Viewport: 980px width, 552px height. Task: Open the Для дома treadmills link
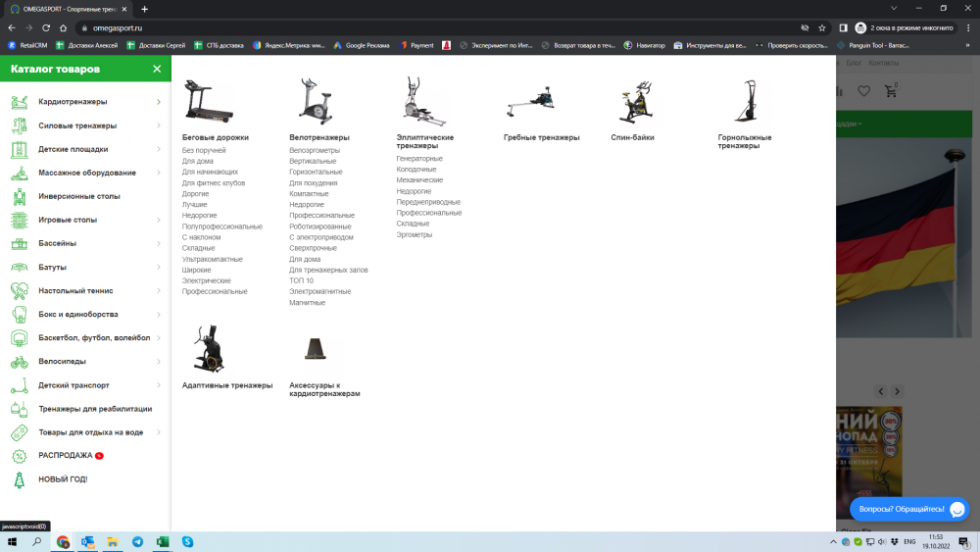click(x=197, y=162)
